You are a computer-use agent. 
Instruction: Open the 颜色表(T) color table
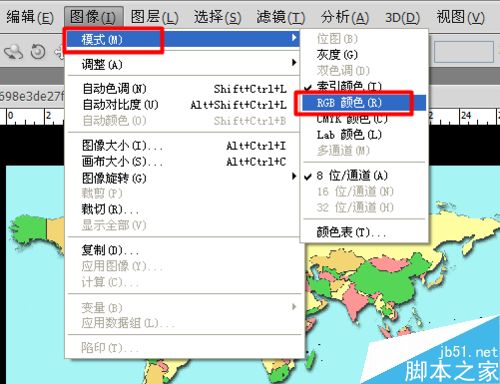click(364, 231)
